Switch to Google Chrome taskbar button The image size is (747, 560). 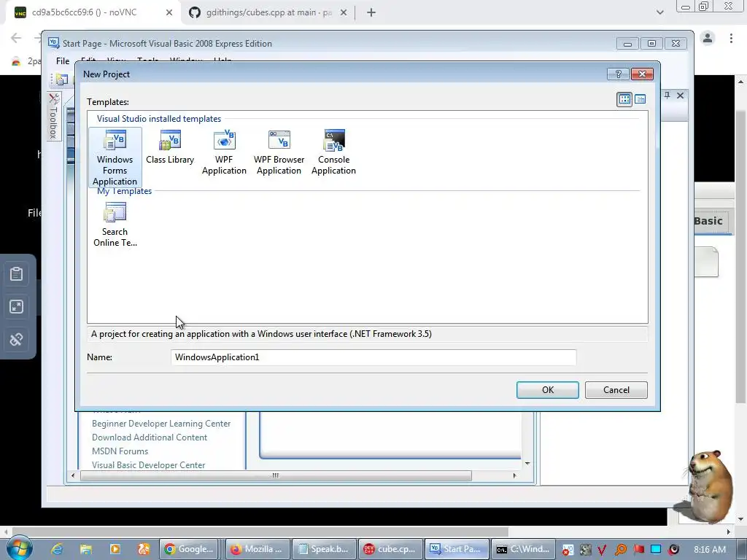click(x=188, y=549)
